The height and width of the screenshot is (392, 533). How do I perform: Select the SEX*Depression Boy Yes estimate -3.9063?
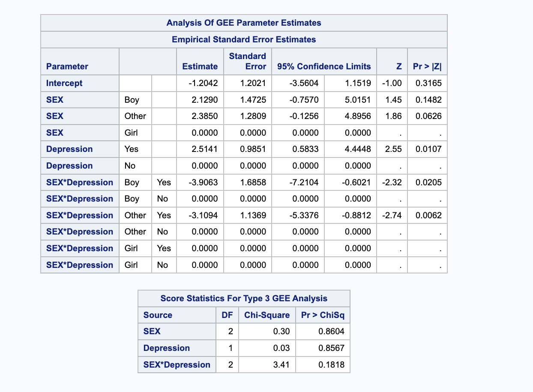pos(203,182)
